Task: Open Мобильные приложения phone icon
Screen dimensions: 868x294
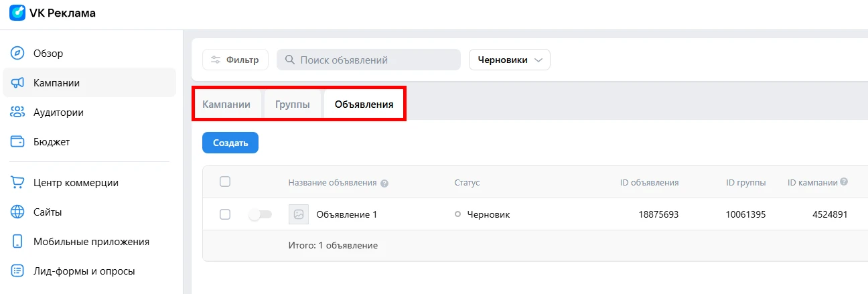Action: point(17,242)
